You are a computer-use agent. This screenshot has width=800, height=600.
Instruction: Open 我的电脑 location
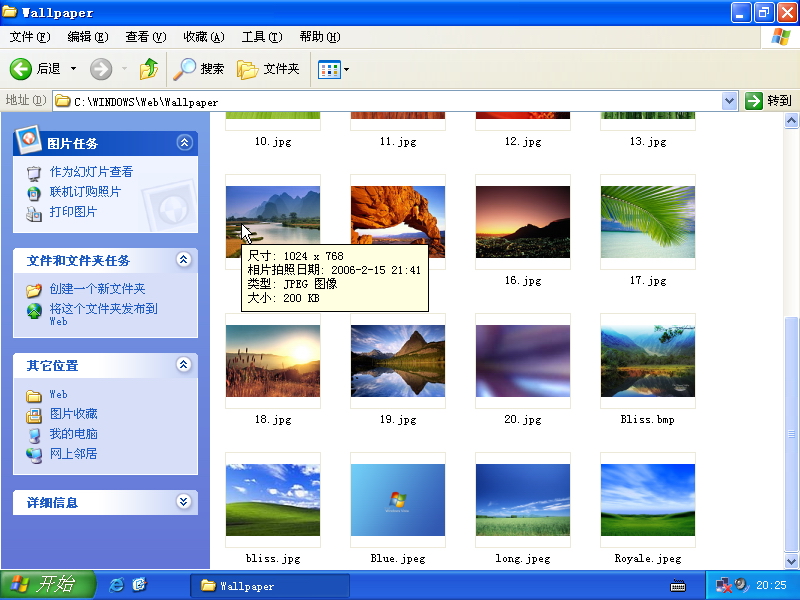click(x=73, y=434)
